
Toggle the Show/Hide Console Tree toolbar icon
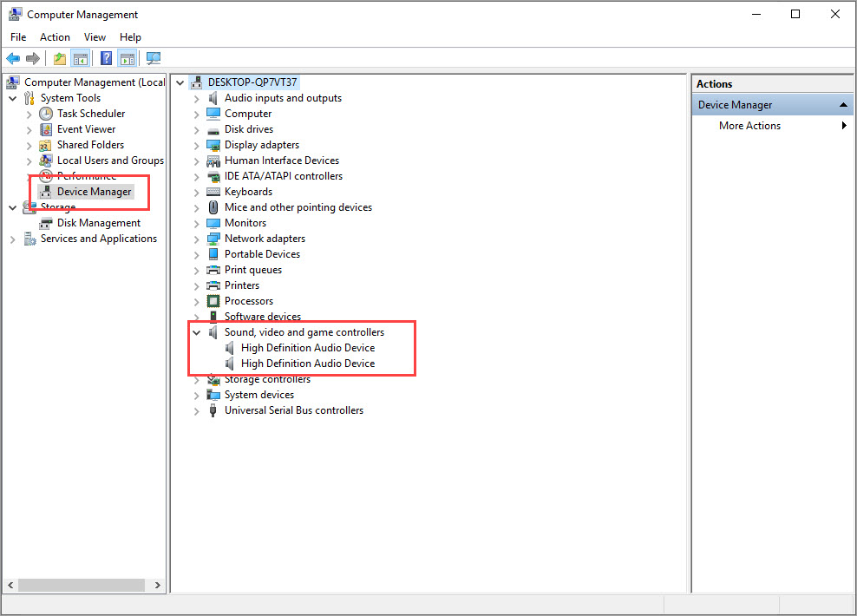click(79, 58)
